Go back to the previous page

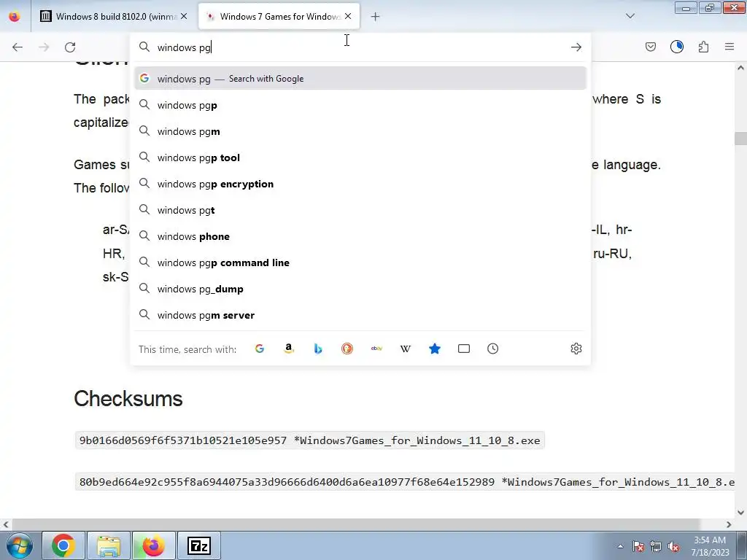(18, 47)
